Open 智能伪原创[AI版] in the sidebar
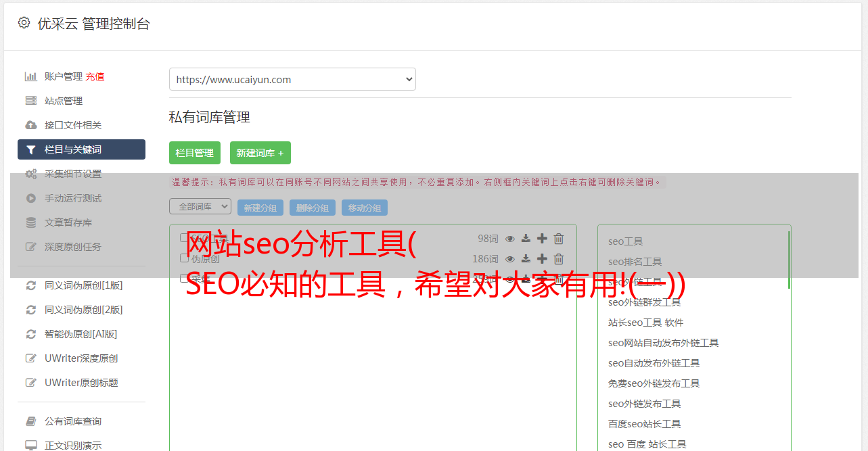 click(x=81, y=334)
